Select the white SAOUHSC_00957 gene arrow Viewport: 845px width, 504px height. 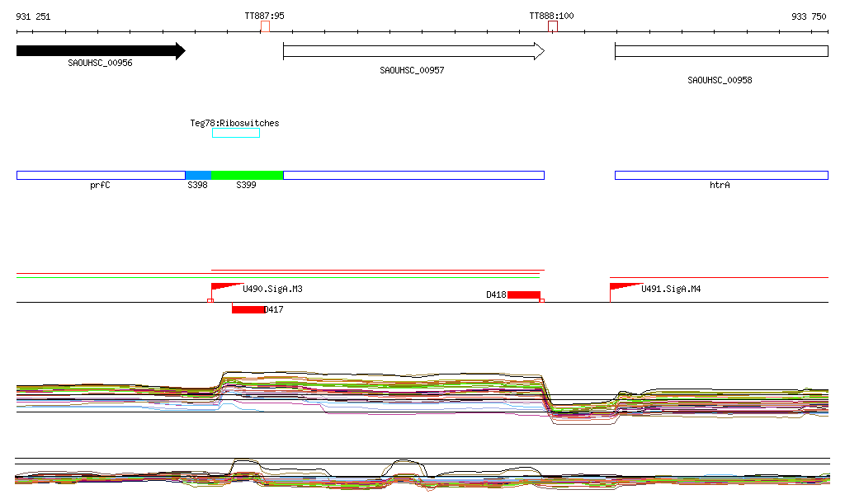click(413, 51)
